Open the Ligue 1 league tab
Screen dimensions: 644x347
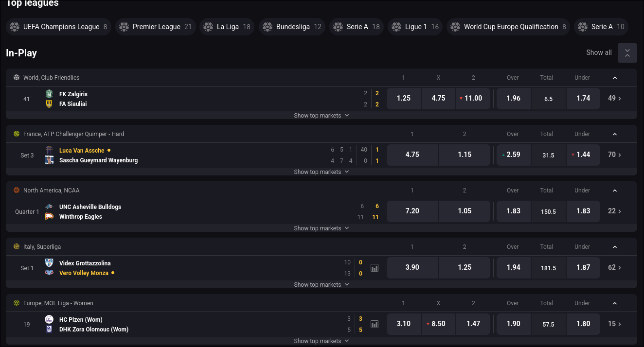click(x=415, y=27)
